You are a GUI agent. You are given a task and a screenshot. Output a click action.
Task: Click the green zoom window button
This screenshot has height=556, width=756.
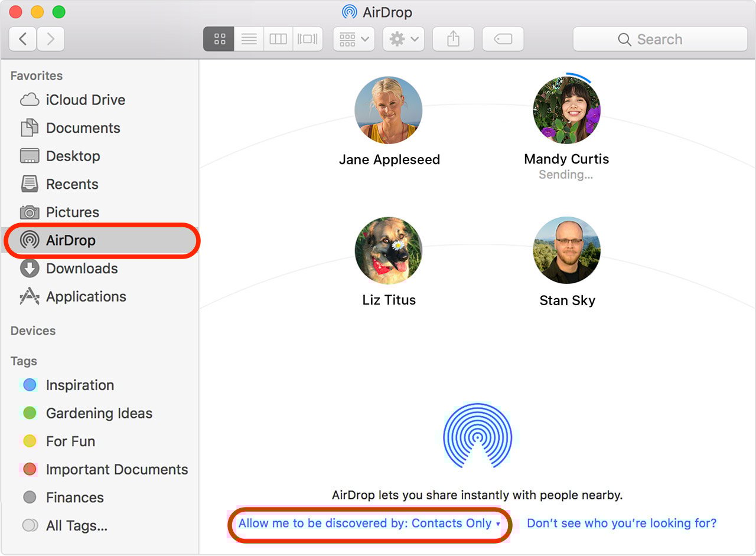click(x=58, y=12)
